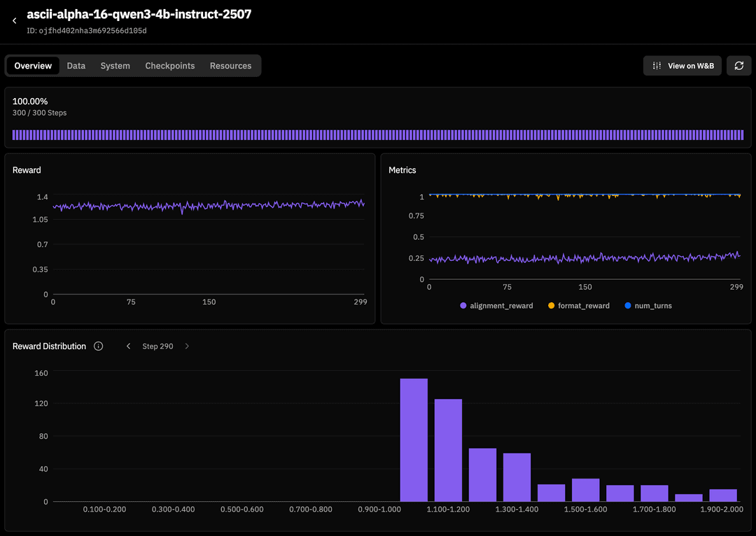The width and height of the screenshot is (756, 536).
Task: Go to next step in Reward Distribution
Action: tap(187, 346)
